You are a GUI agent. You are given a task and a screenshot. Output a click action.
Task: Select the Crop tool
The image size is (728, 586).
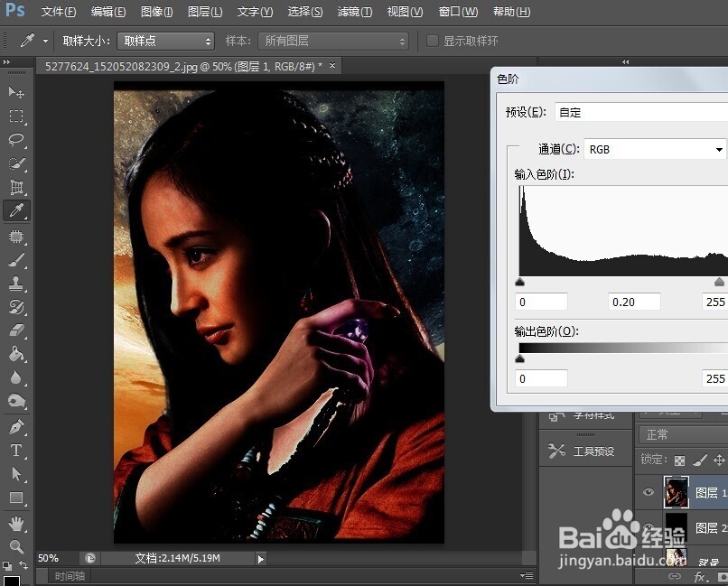16,187
